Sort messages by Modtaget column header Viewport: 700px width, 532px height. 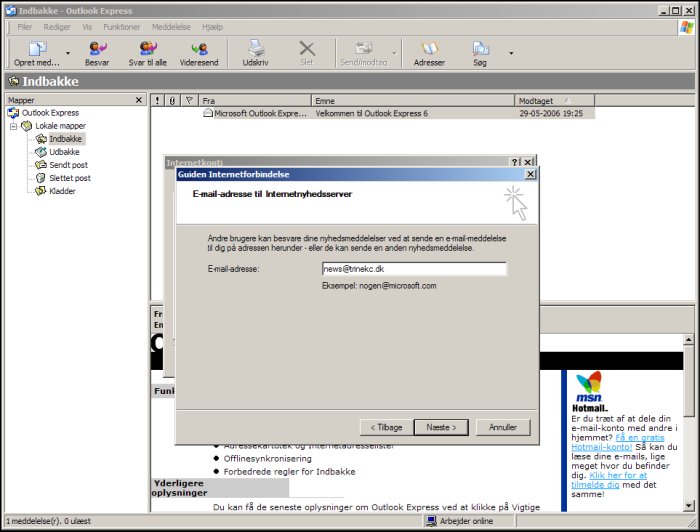coord(550,100)
